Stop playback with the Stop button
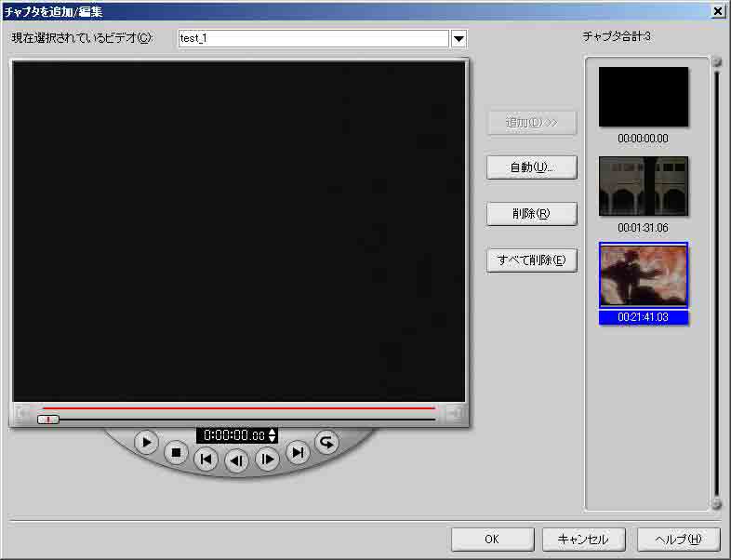731x560 pixels. [x=176, y=452]
